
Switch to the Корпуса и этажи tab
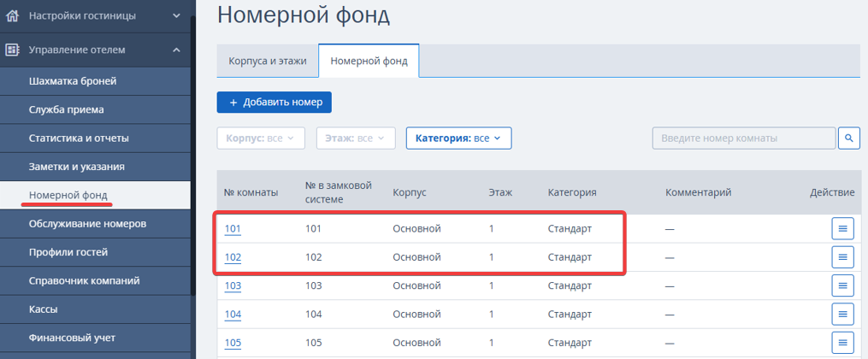pos(268,61)
